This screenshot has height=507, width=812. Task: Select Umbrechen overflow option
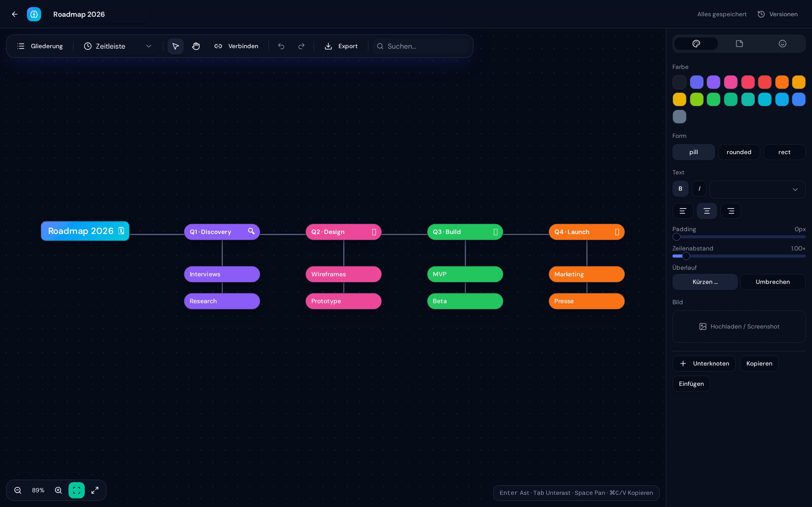click(773, 282)
